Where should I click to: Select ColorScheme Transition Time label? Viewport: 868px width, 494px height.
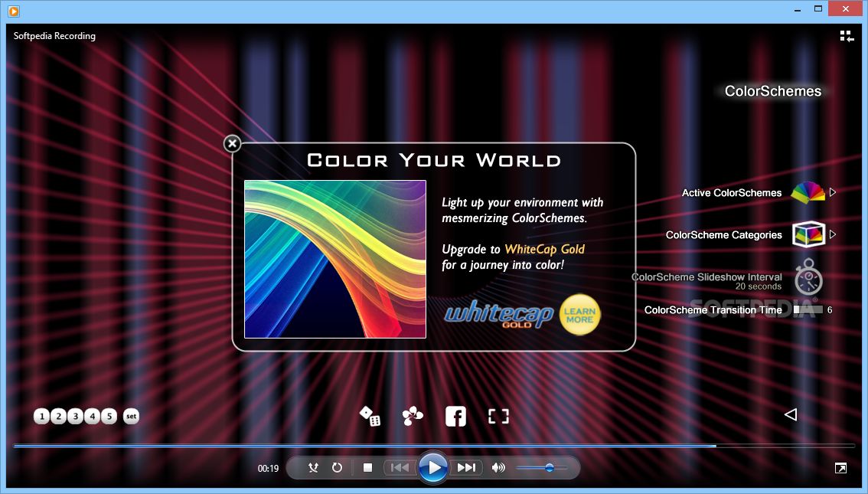coord(713,310)
